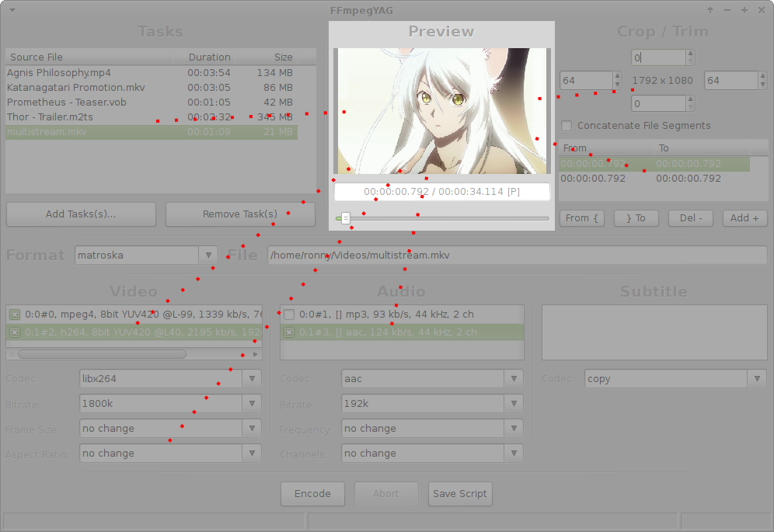Click the From column header in segments
The width and height of the screenshot is (774, 532).
click(607, 148)
